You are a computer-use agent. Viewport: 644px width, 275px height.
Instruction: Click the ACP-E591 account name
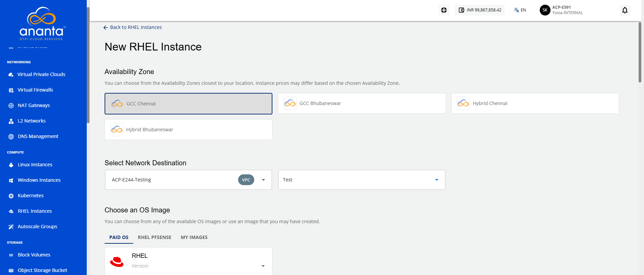[x=562, y=7]
